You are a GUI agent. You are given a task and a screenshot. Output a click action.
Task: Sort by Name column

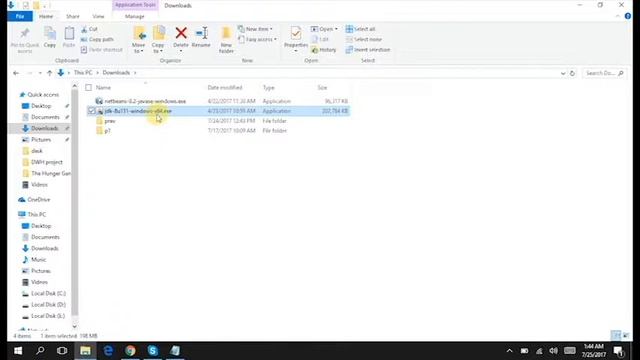103,88
